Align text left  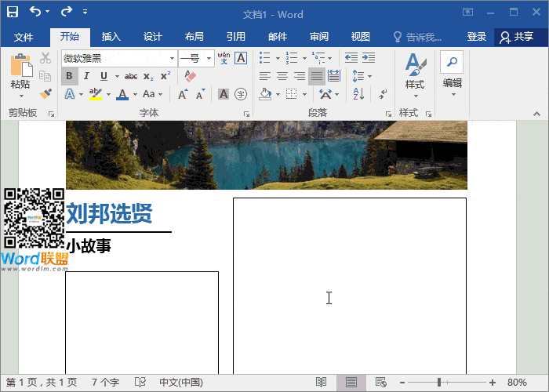click(x=265, y=76)
